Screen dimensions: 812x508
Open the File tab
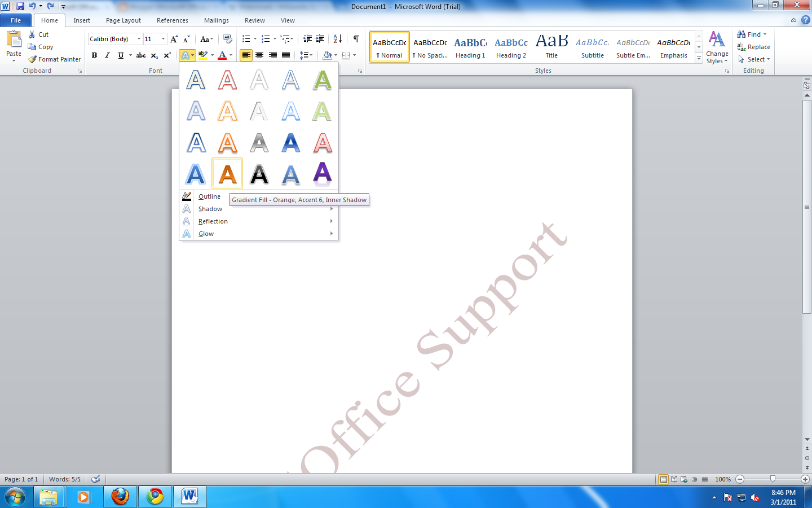pyautogui.click(x=16, y=20)
